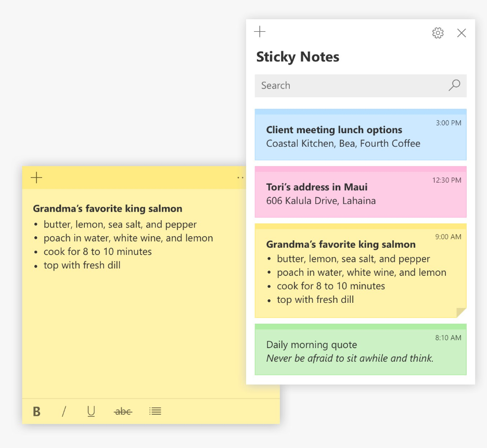
Task: Click the magnifier search icon
Action: pyautogui.click(x=454, y=85)
